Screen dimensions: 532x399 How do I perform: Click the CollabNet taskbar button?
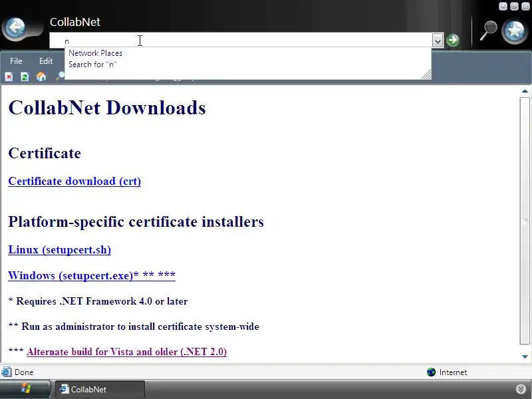100,389
